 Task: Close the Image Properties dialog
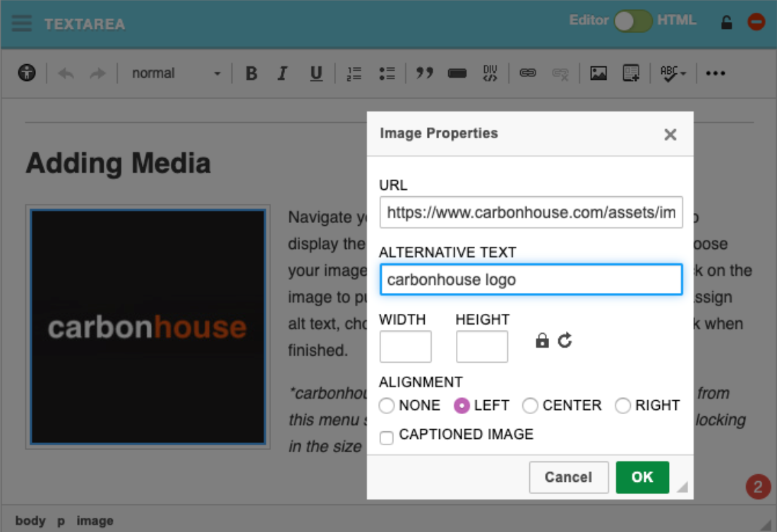coord(670,134)
